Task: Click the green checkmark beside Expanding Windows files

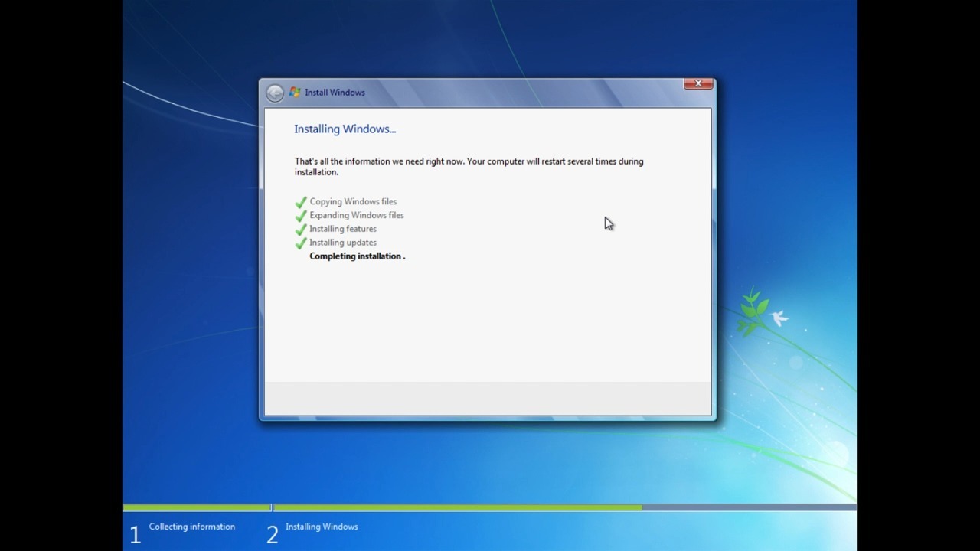Action: point(301,216)
